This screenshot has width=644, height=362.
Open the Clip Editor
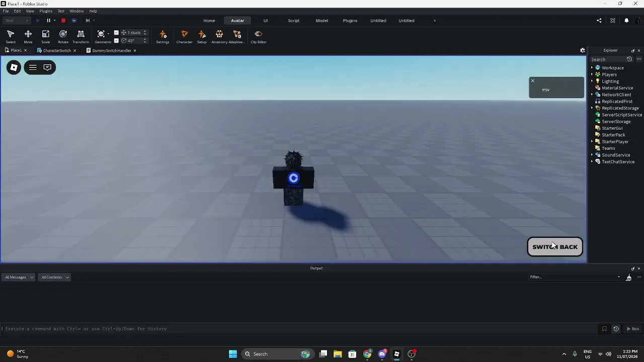tap(259, 36)
